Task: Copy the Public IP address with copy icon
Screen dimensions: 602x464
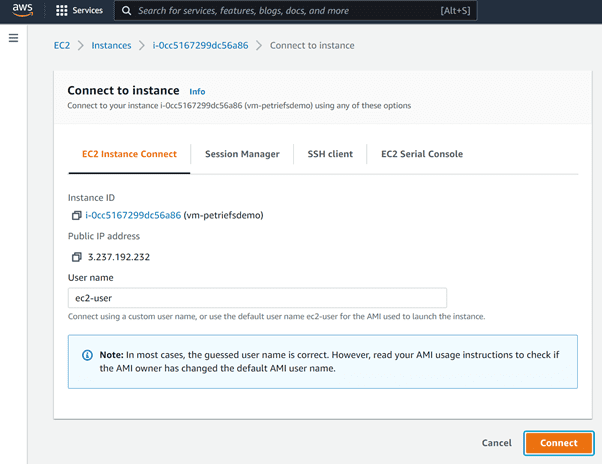Action: point(76,257)
